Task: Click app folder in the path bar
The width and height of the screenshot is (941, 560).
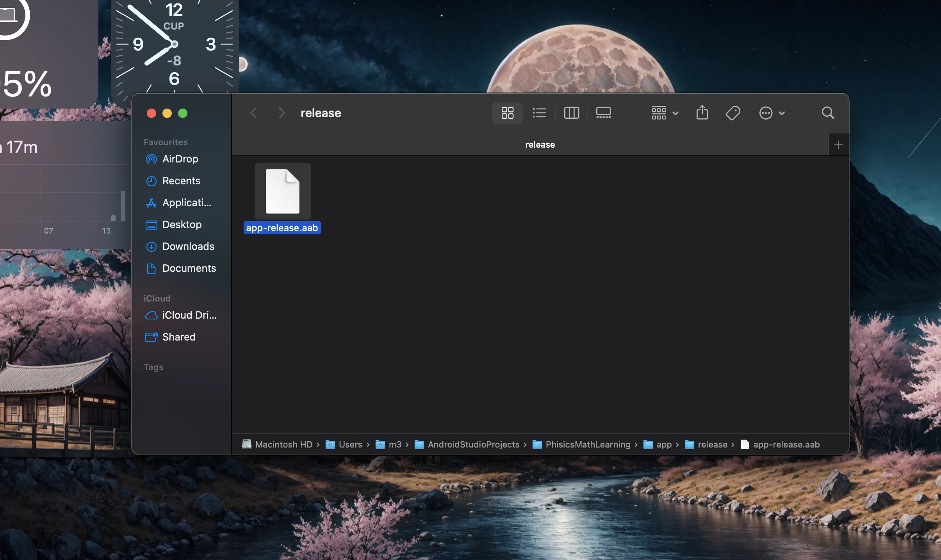Action: (x=658, y=444)
